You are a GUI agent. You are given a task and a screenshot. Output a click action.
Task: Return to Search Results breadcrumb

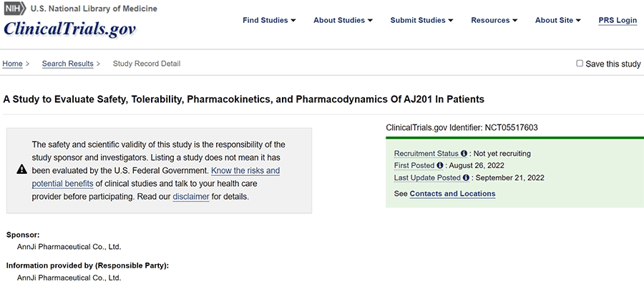click(67, 64)
